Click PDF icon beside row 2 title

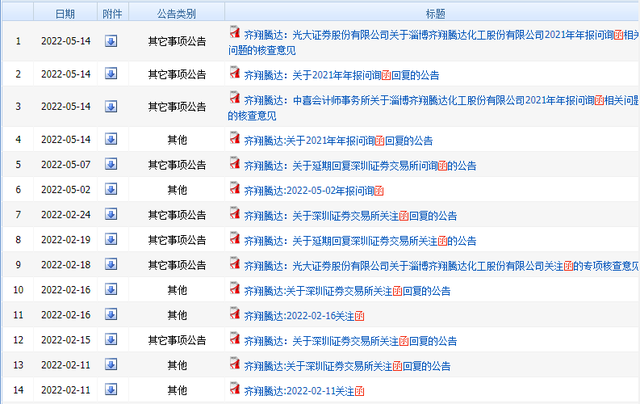pyautogui.click(x=234, y=72)
